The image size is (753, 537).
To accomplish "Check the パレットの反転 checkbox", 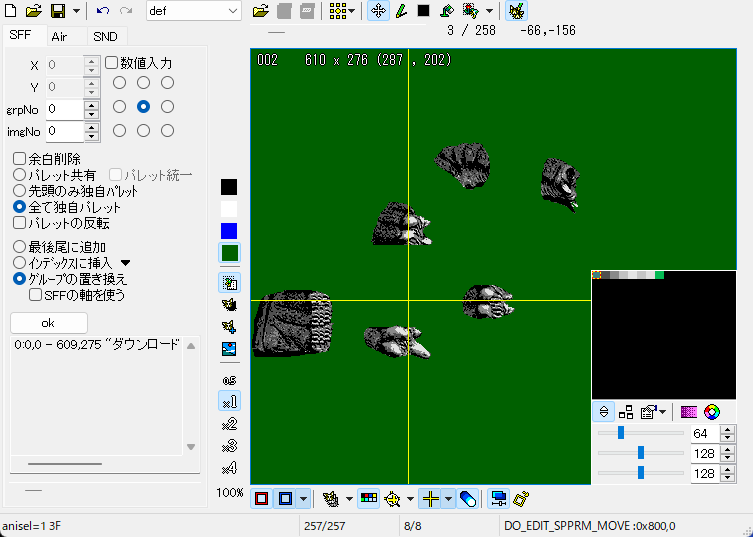I will click(20, 223).
